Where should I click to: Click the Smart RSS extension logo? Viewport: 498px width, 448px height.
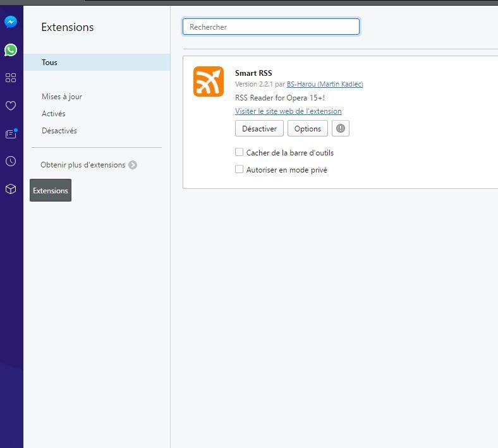coord(209,82)
